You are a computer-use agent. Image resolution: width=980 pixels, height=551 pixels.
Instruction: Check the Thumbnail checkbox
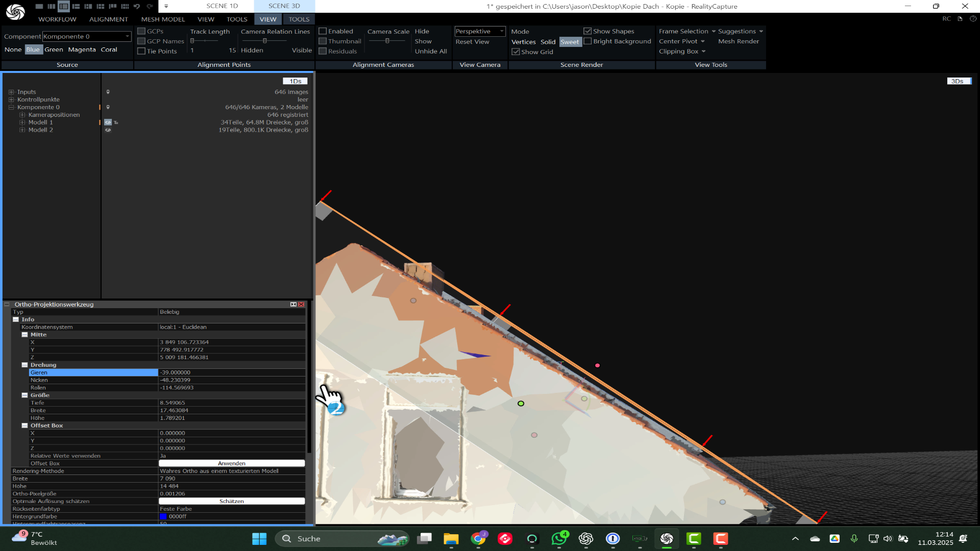pos(323,41)
